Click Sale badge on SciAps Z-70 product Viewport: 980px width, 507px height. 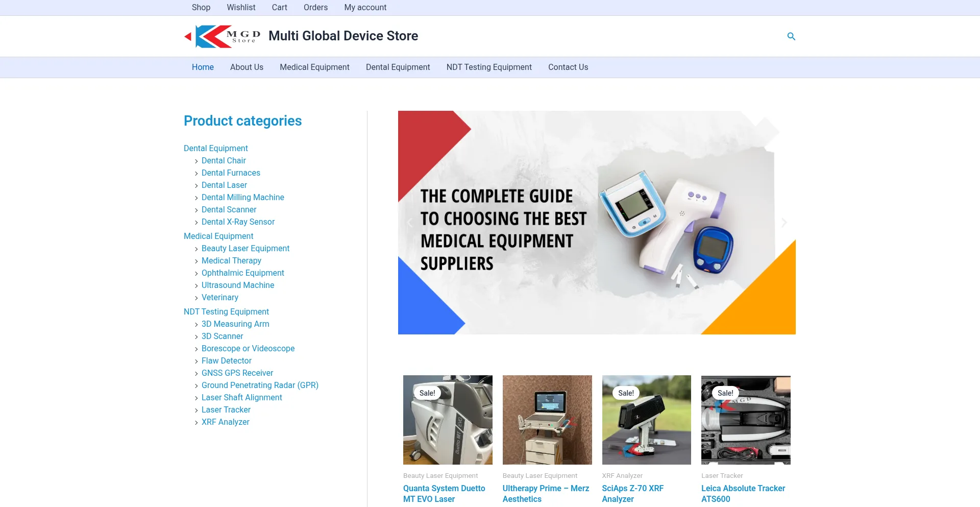tap(626, 393)
